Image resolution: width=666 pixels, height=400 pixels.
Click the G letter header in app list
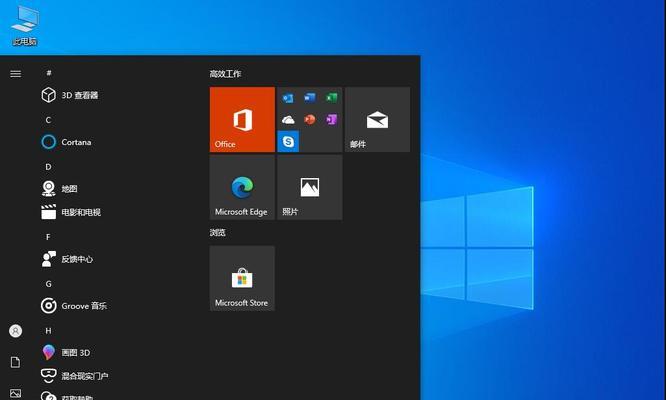coord(48,284)
